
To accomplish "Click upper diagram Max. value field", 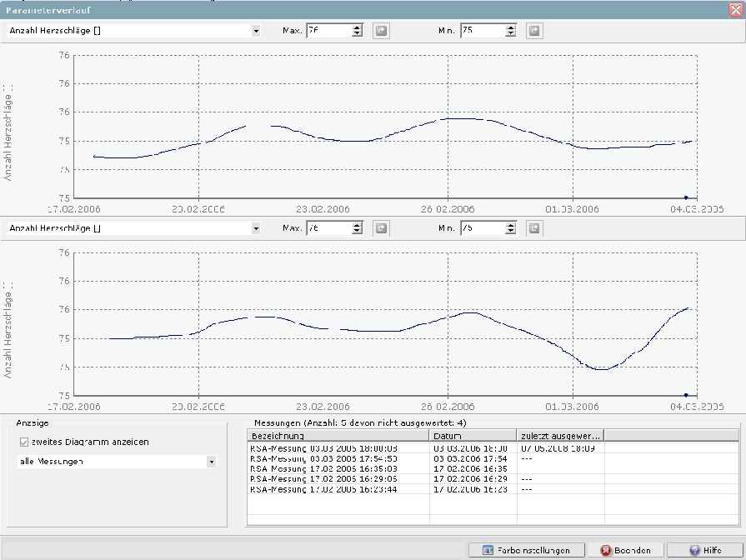I will 328,31.
